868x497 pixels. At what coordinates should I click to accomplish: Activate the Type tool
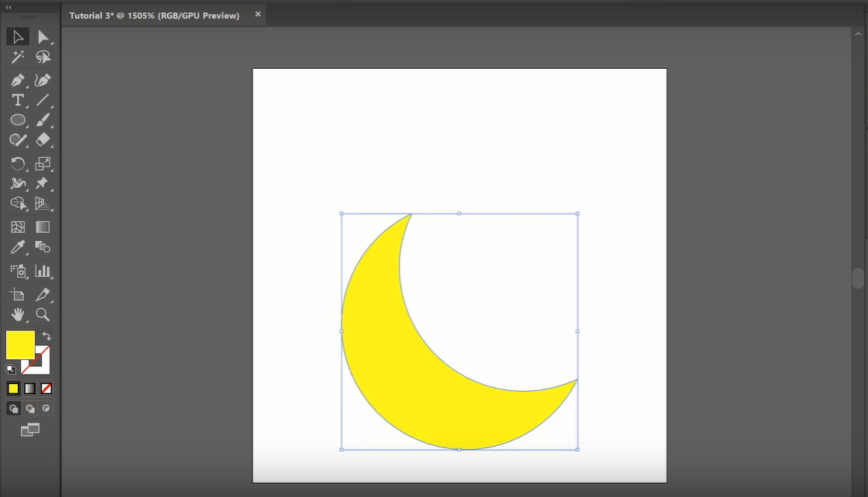tap(17, 100)
